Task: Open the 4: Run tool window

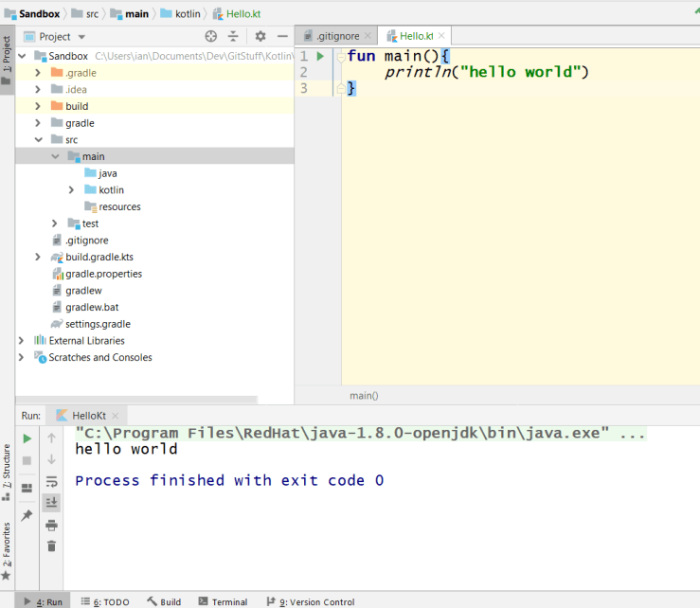Action: click(x=43, y=601)
